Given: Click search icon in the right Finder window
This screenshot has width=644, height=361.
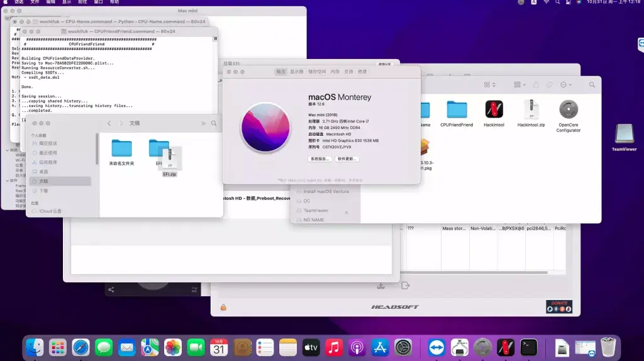Looking at the screenshot, I should point(592,85).
